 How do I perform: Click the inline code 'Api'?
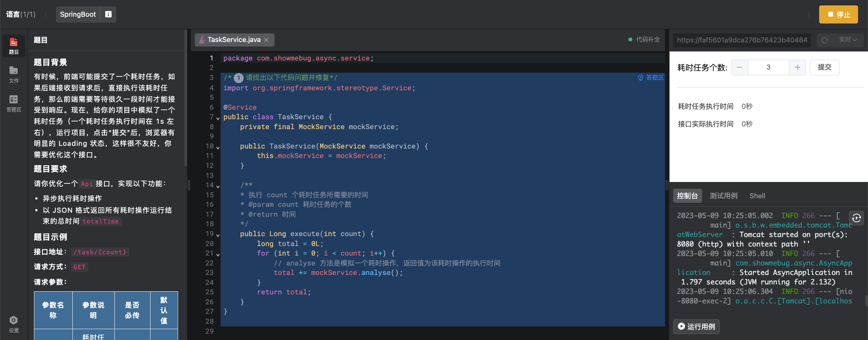(x=87, y=184)
